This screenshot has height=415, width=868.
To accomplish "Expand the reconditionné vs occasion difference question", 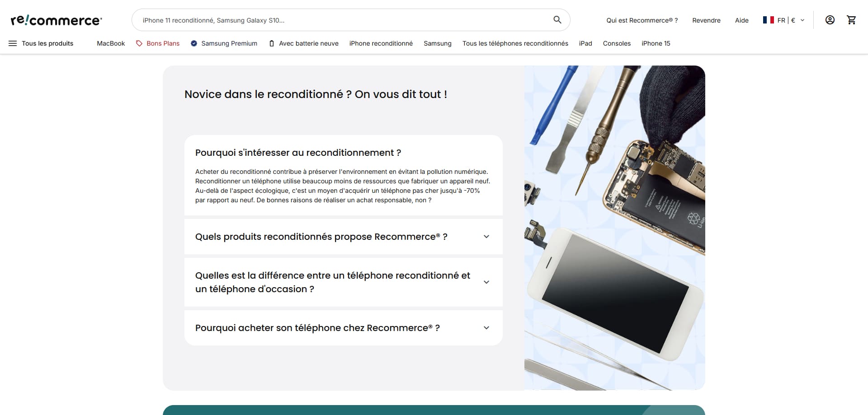I will coord(344,282).
